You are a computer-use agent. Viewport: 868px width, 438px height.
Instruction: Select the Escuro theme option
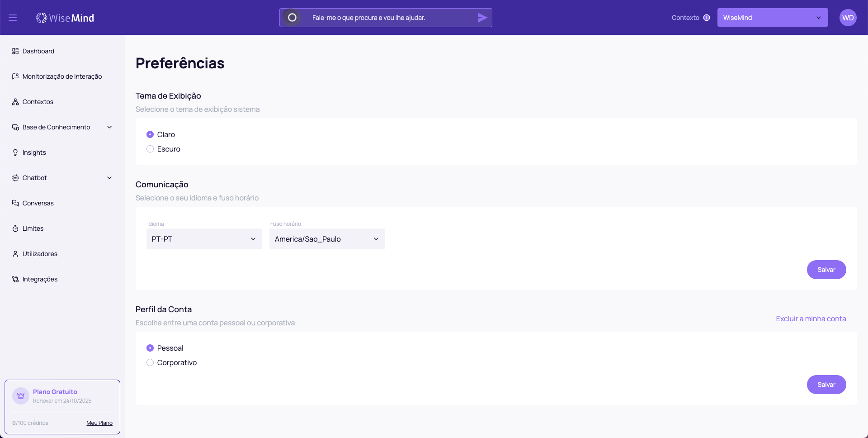(150, 149)
